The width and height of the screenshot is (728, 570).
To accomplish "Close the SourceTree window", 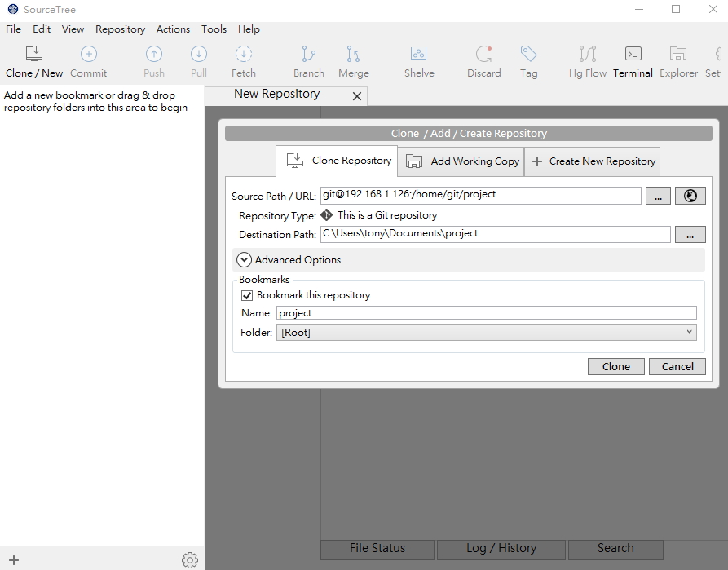I will click(x=713, y=9).
